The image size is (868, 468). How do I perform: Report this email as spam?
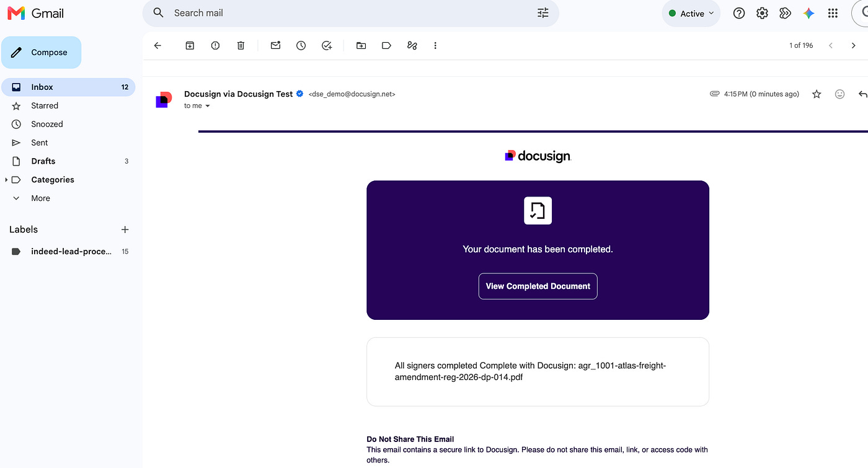(x=215, y=45)
